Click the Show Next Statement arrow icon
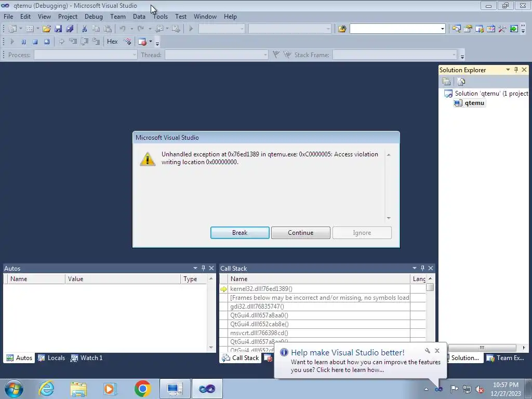The width and height of the screenshot is (532, 399). pos(61,42)
